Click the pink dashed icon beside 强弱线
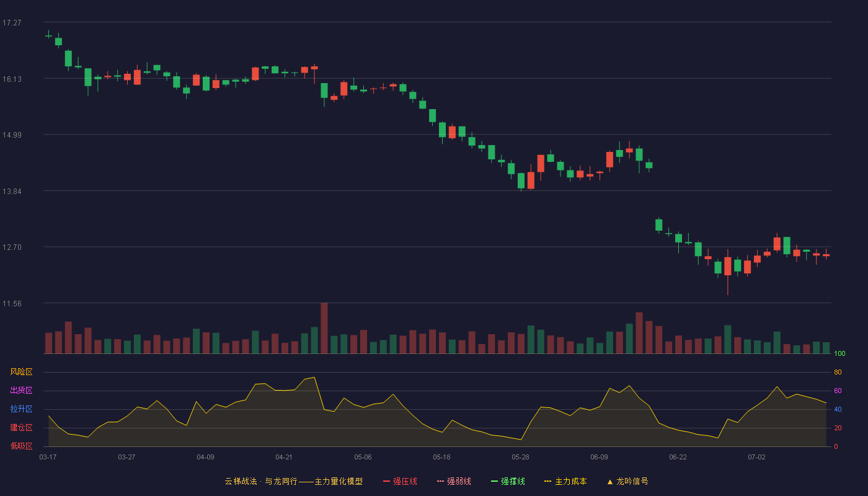The width and height of the screenshot is (868, 496). pyautogui.click(x=440, y=481)
